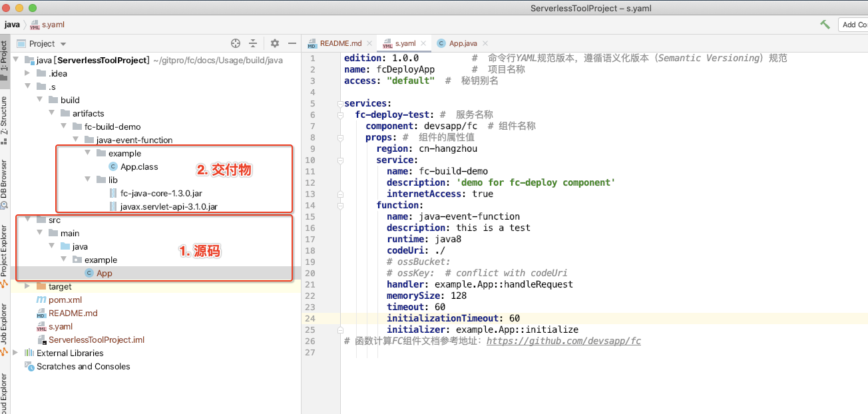Open the 1: Project tool window stripe
The image size is (868, 414).
point(4,60)
